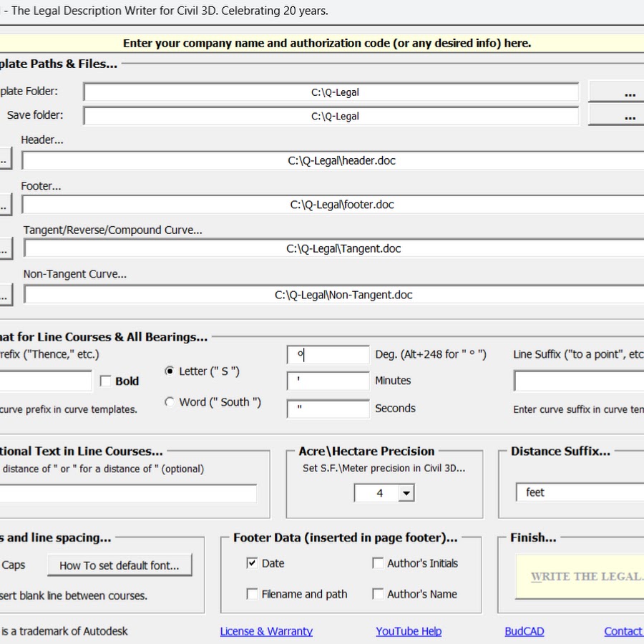
Task: Select the Letter (" S ") radio option
Action: tap(169, 371)
